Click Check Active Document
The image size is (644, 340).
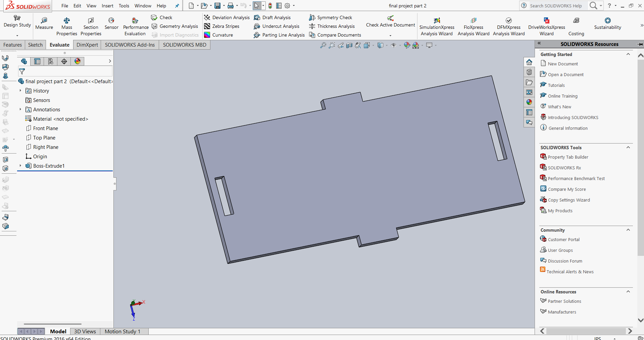coord(390,21)
